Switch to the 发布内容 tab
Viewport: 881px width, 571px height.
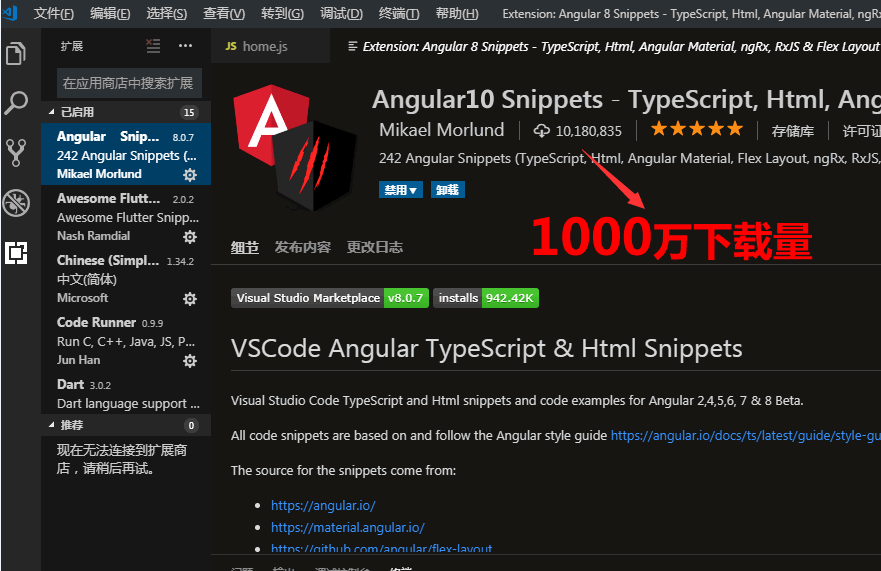(x=303, y=247)
